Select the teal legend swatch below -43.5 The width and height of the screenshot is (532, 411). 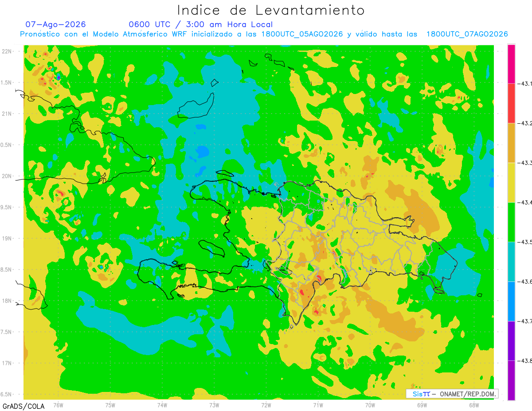511,262
